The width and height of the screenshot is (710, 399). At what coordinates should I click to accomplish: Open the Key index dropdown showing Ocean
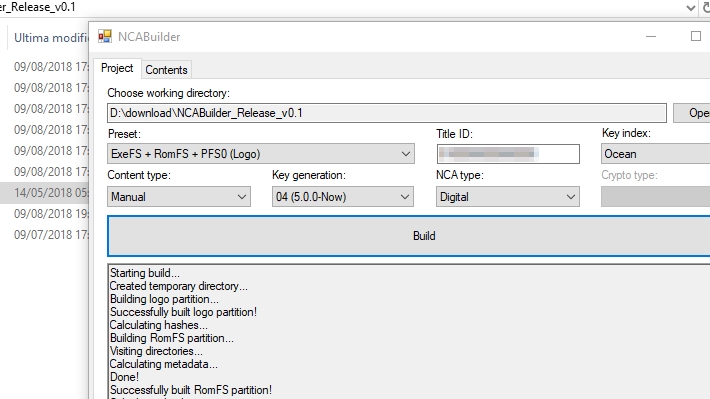[655, 154]
